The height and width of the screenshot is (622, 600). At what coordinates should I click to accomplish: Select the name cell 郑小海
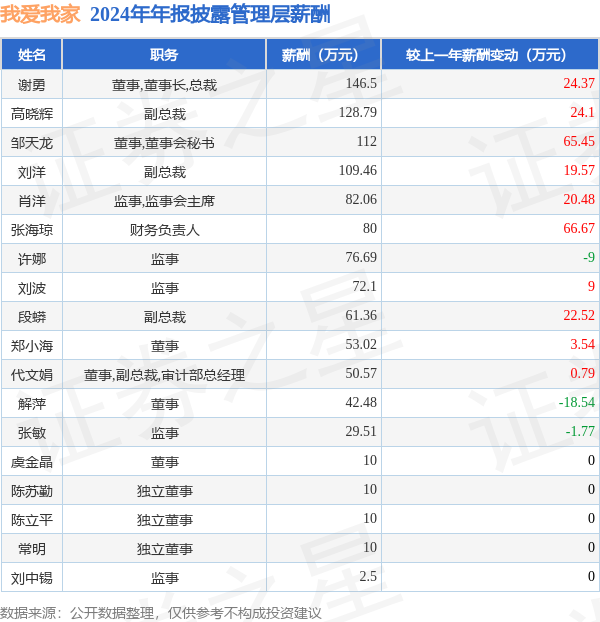(32, 346)
